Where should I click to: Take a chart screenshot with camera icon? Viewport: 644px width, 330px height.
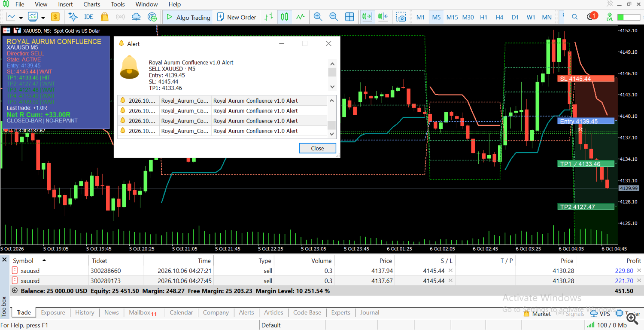[x=401, y=17]
